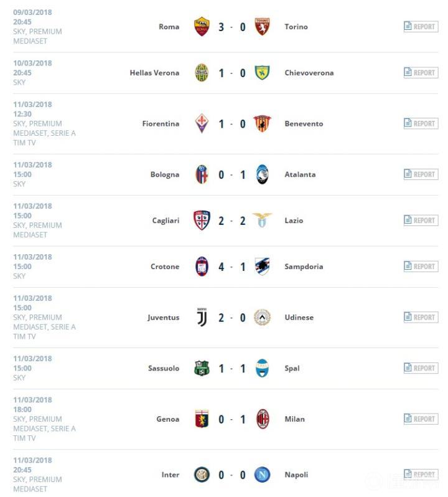Click the Roma club crest
448x497 pixels.
coord(202,27)
